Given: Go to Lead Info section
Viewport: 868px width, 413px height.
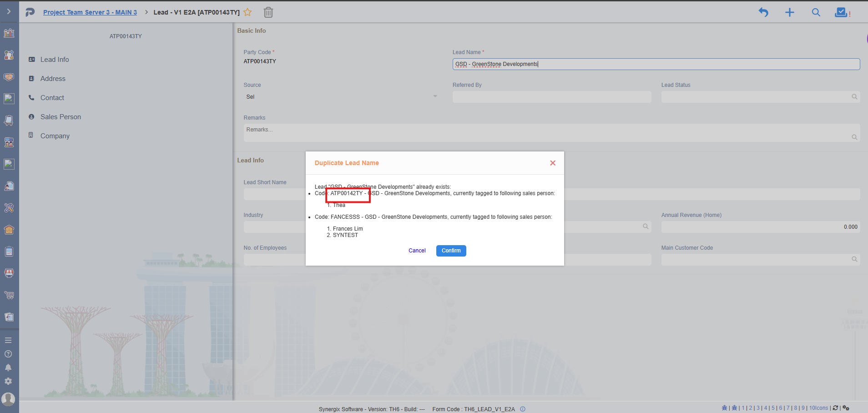Looking at the screenshot, I should coord(55,60).
